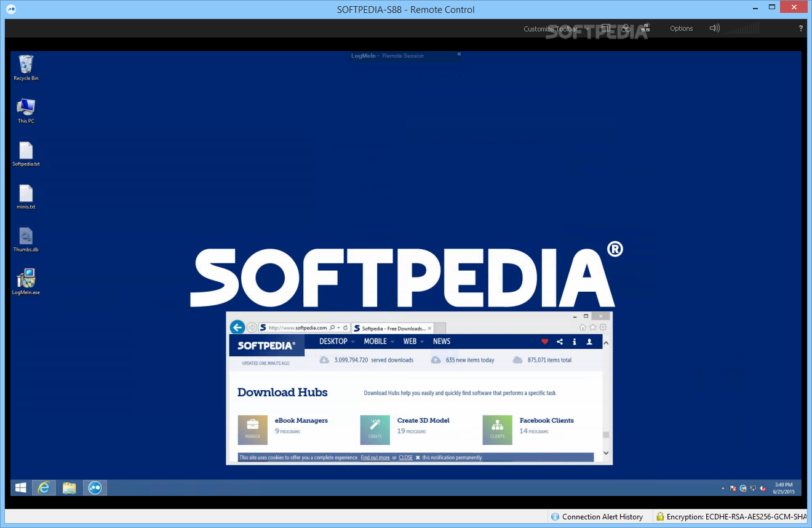
Task: Open the eBook Managers hub link
Action: pyautogui.click(x=301, y=420)
